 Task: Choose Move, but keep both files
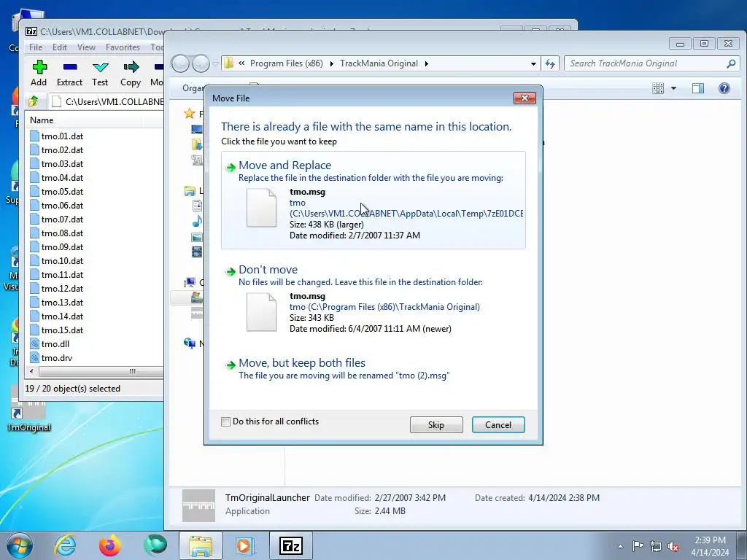(x=373, y=368)
